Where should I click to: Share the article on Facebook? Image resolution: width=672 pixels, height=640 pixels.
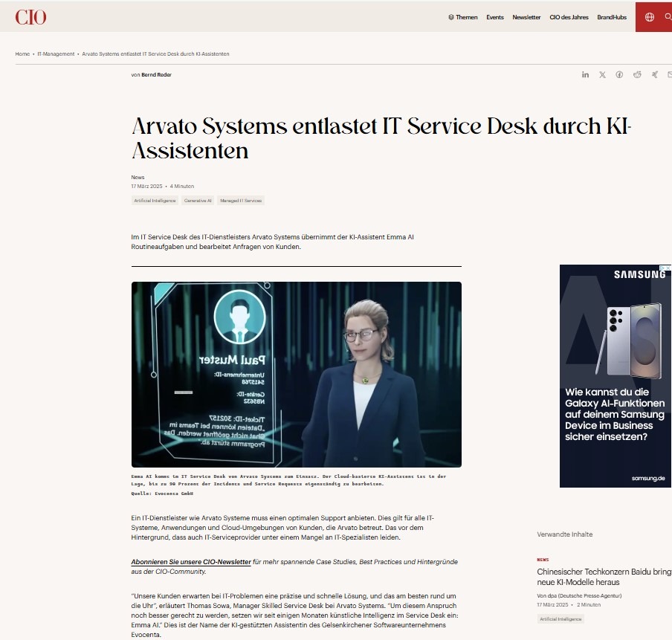click(619, 74)
